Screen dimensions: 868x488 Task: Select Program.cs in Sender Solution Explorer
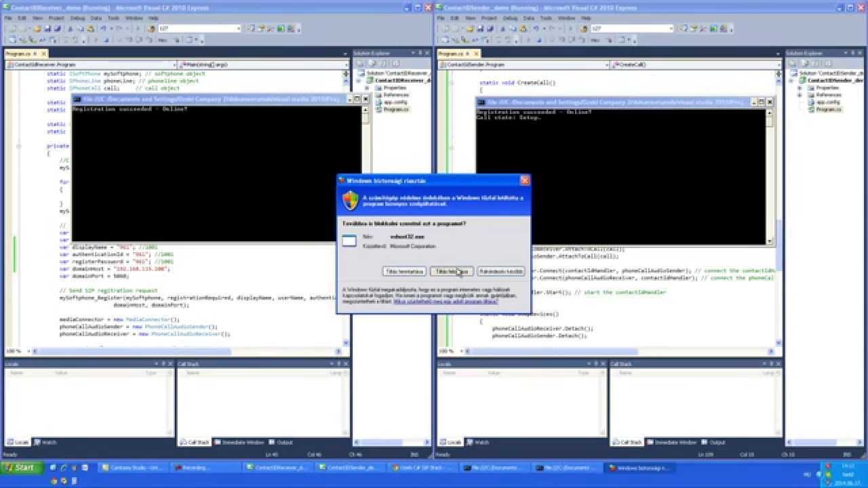point(829,109)
